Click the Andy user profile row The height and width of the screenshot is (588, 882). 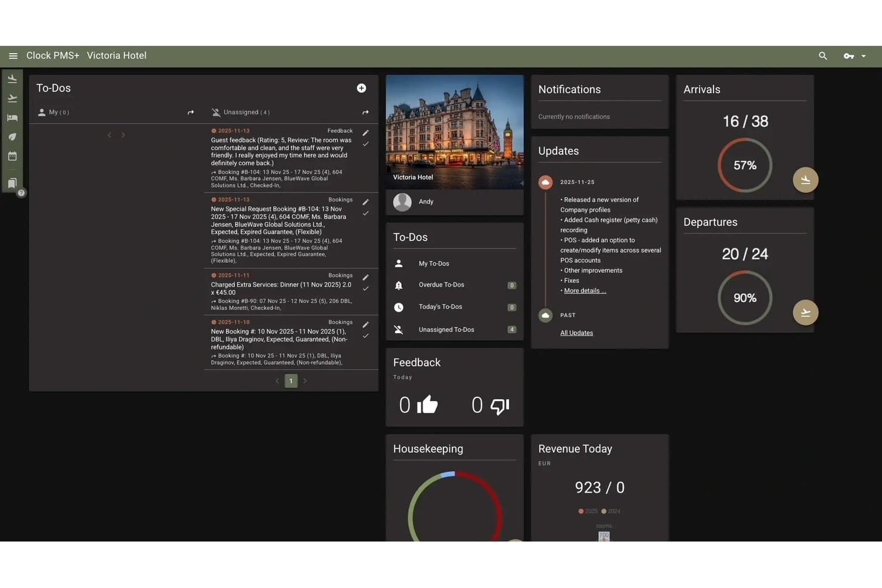[x=455, y=202]
